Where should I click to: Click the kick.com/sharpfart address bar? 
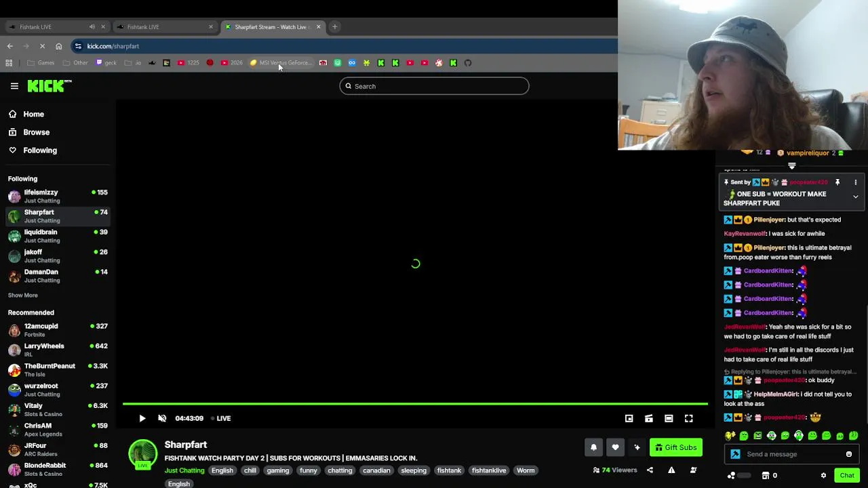(x=346, y=46)
